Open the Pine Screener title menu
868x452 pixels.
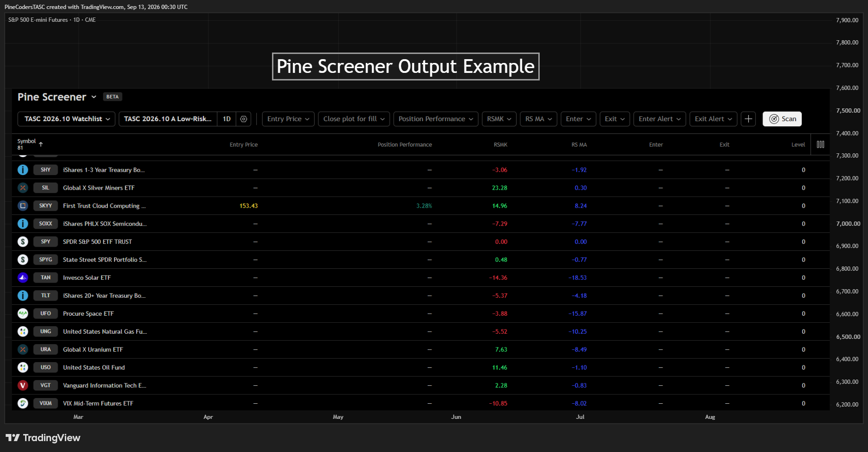point(57,97)
